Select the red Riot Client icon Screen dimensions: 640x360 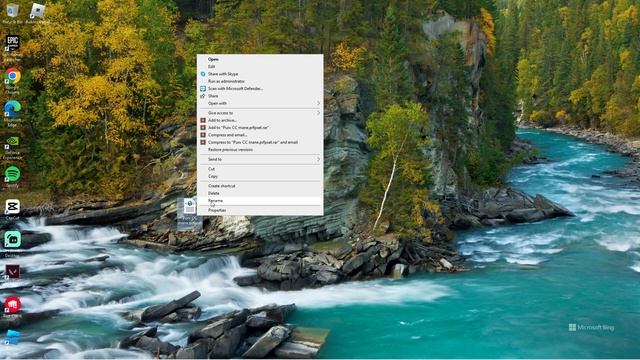tap(13, 304)
